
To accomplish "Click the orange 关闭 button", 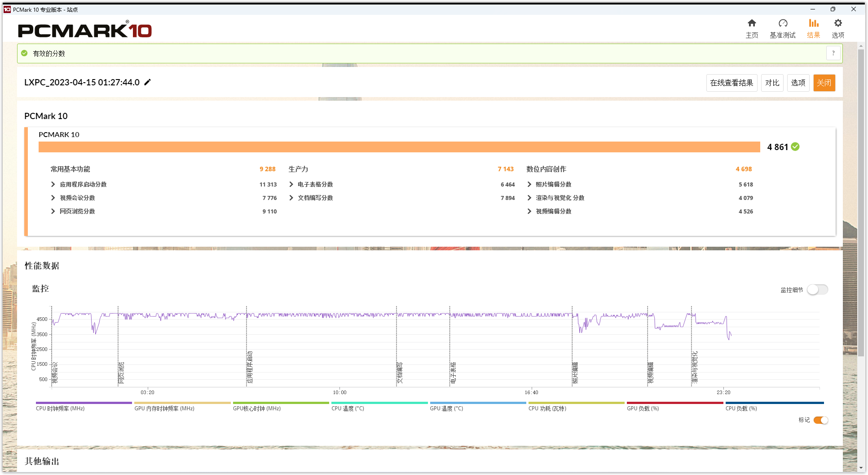I will click(x=824, y=83).
